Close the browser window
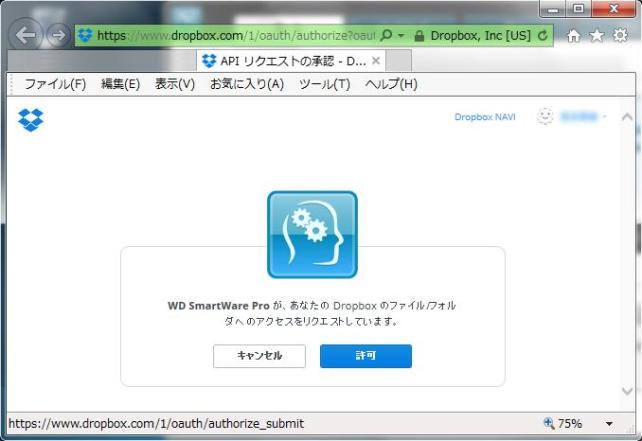 (613, 9)
